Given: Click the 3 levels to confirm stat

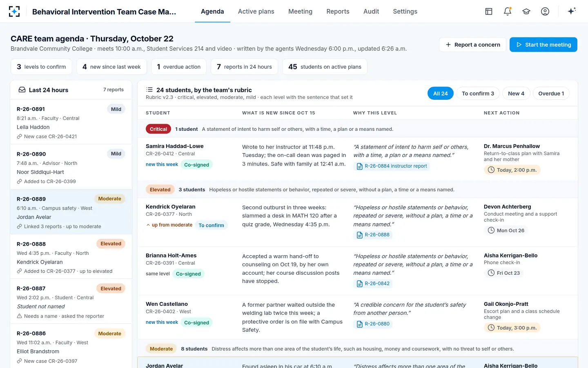Looking at the screenshot, I should click(x=41, y=67).
